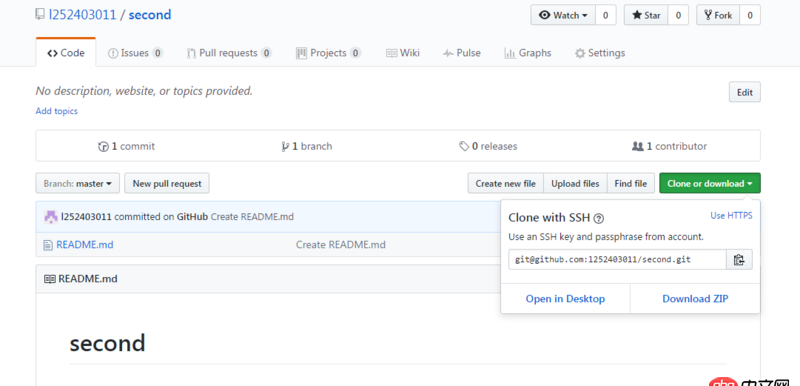Click the Edit description button
The height and width of the screenshot is (386, 800).
pyautogui.click(x=744, y=92)
